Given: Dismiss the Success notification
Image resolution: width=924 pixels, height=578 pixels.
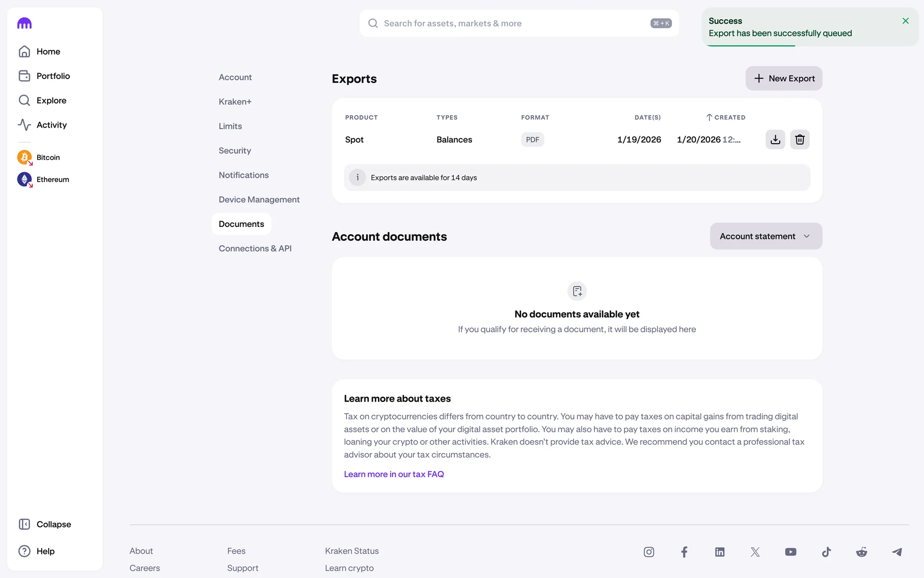Looking at the screenshot, I should click(x=905, y=21).
